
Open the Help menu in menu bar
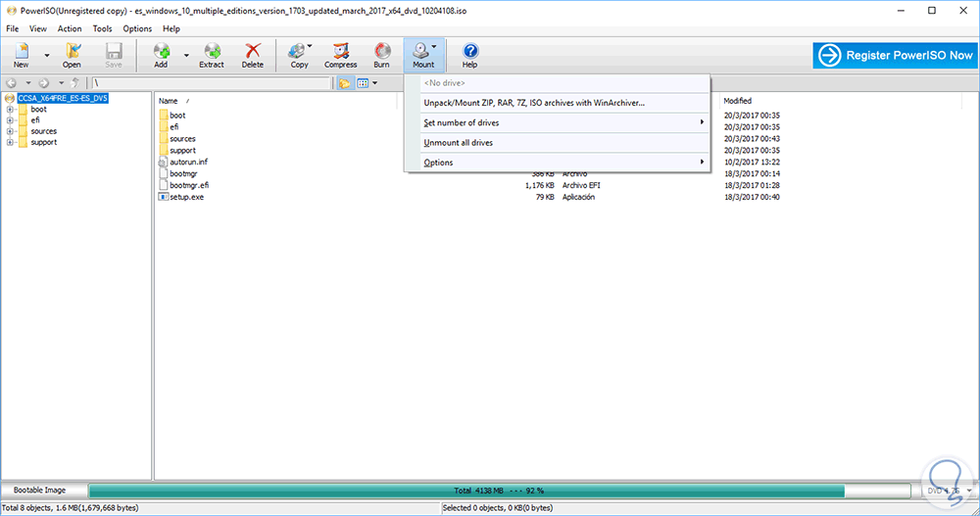tap(171, 28)
